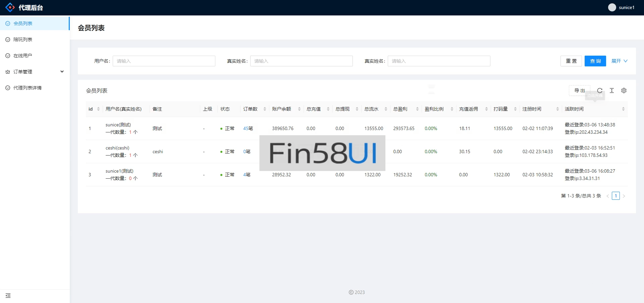This screenshot has width=644, height=303.
Task: Click the table row density icon
Action: click(x=612, y=90)
